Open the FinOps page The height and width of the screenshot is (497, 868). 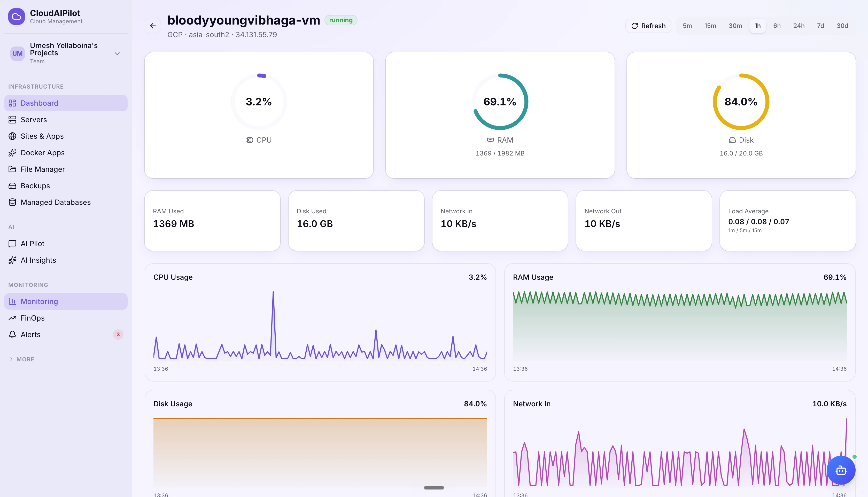[x=66, y=318]
